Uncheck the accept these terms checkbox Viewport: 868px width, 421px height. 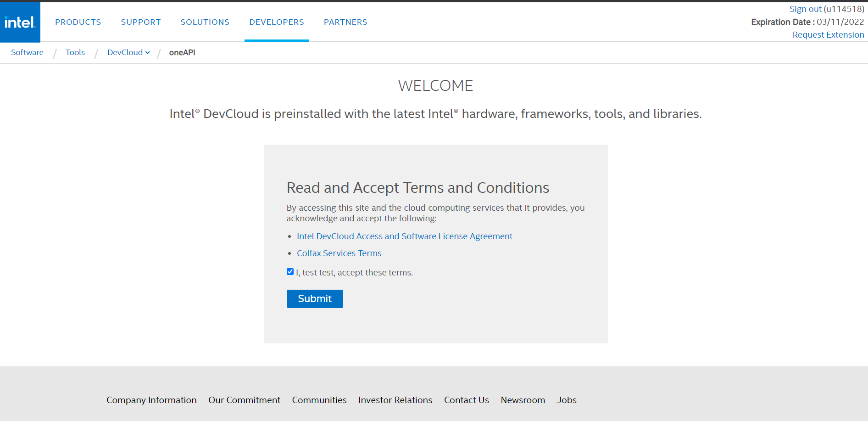point(290,272)
